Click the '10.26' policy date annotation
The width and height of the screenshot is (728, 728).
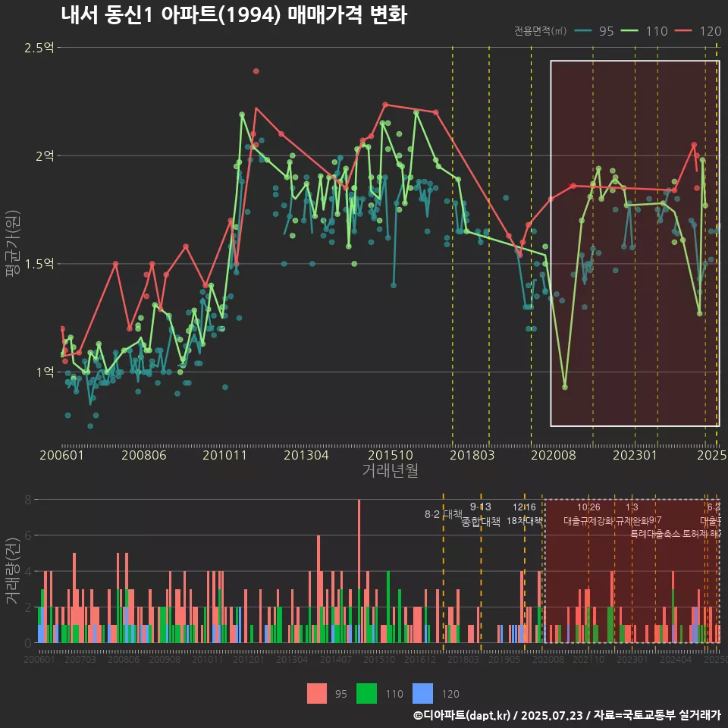pyautogui.click(x=588, y=507)
